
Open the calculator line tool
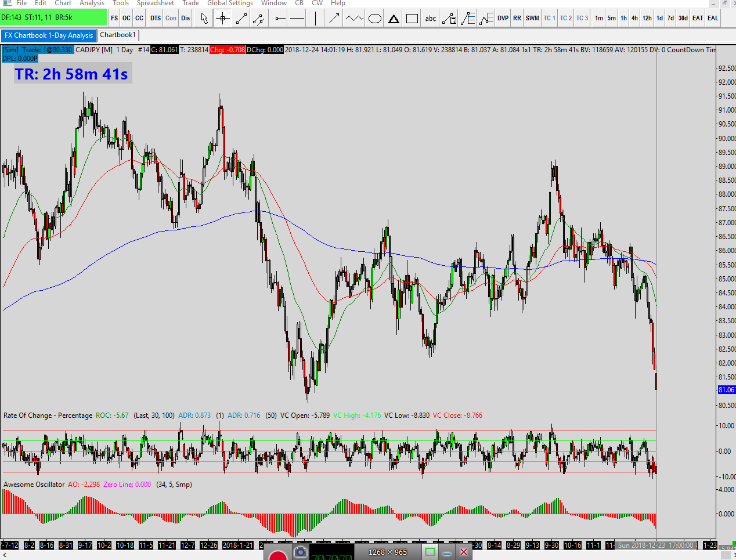pos(449,19)
